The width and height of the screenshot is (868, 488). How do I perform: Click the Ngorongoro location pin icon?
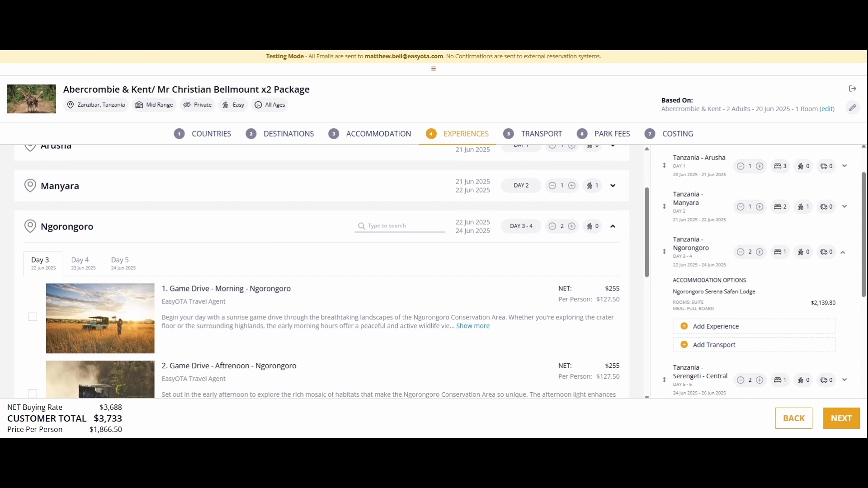[x=30, y=226]
